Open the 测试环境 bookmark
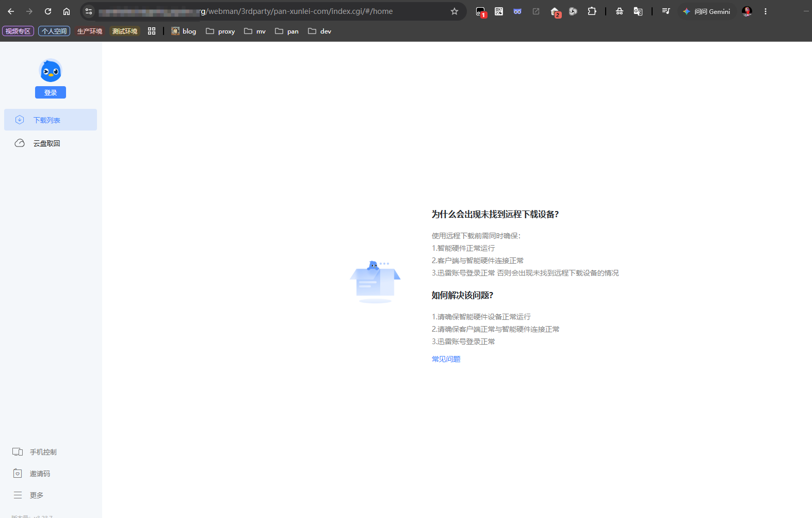Viewport: 812px width, 518px height. pos(125,31)
